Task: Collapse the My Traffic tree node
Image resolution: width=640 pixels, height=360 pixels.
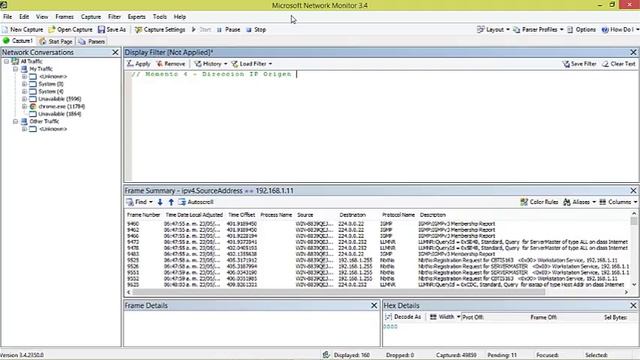Action: (15, 69)
